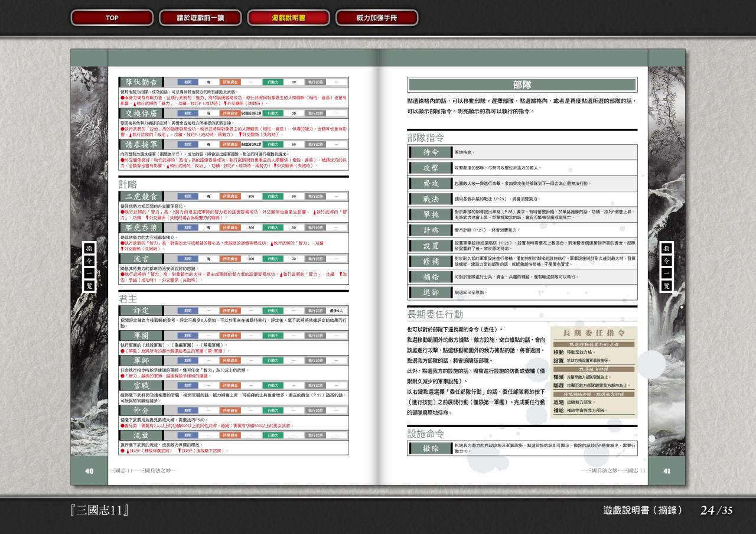Click the 24/35 page counter

coord(716,510)
